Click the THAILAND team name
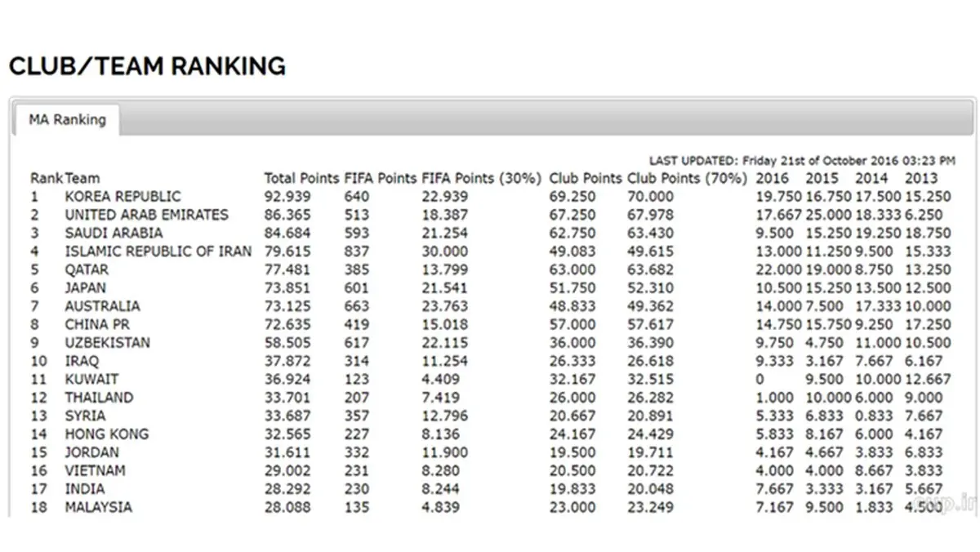Screen dimensions: 980x552 [x=99, y=398]
